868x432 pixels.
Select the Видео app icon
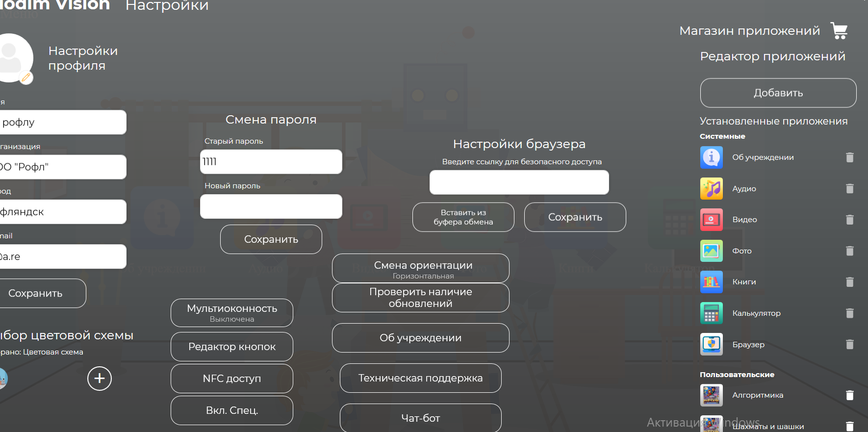(712, 220)
